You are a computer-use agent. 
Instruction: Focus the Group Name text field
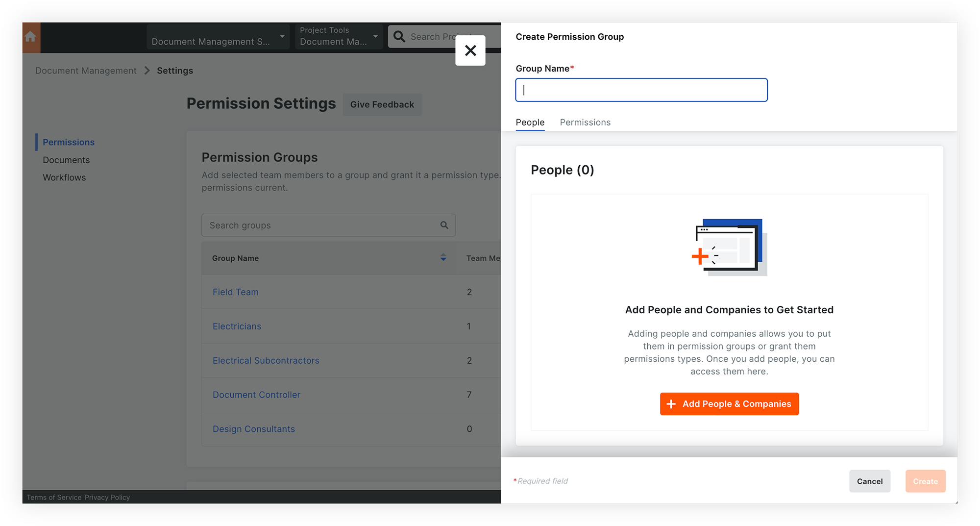[x=641, y=90]
